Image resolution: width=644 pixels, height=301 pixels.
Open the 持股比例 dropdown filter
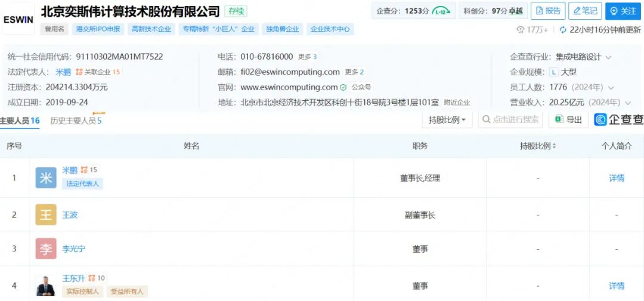coord(447,119)
